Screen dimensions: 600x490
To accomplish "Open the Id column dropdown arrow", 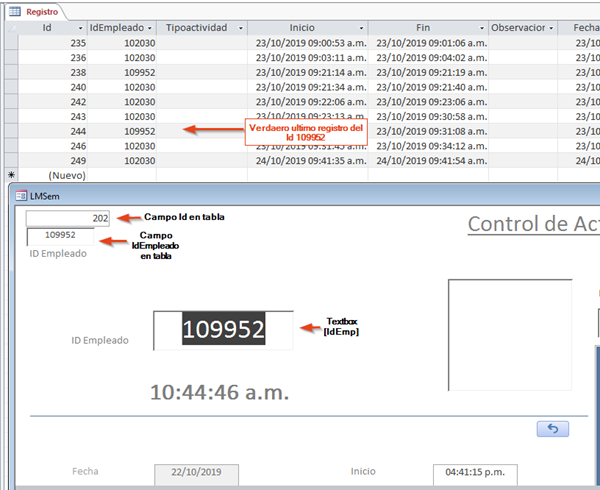I will pyautogui.click(x=78, y=28).
